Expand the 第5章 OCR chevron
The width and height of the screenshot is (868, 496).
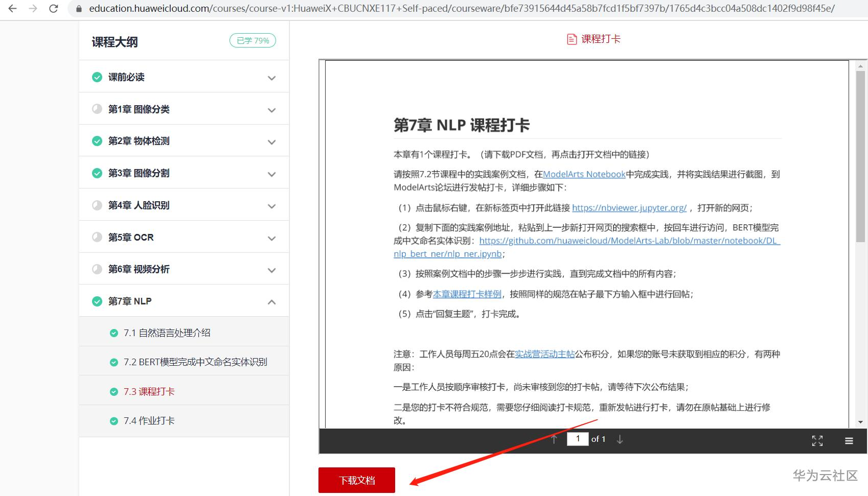tap(272, 239)
